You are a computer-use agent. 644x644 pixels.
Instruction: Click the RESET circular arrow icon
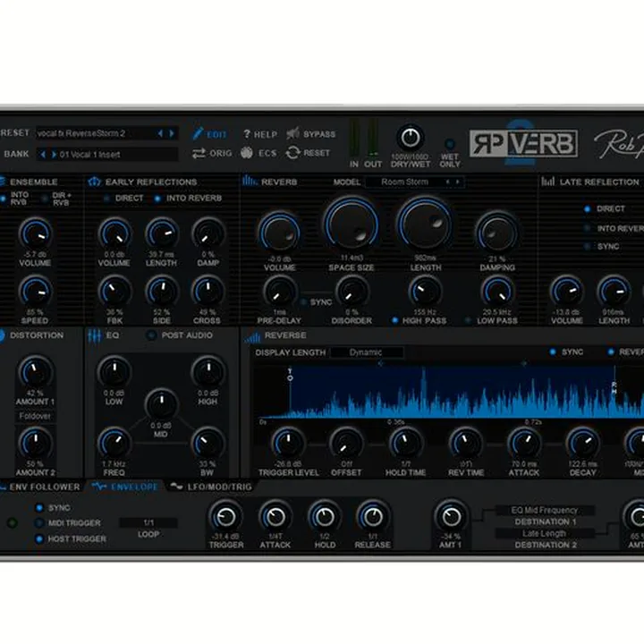click(x=292, y=153)
